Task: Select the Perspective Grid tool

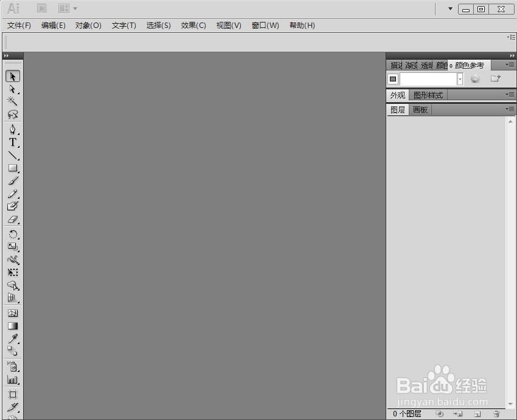Action: [x=13, y=298]
